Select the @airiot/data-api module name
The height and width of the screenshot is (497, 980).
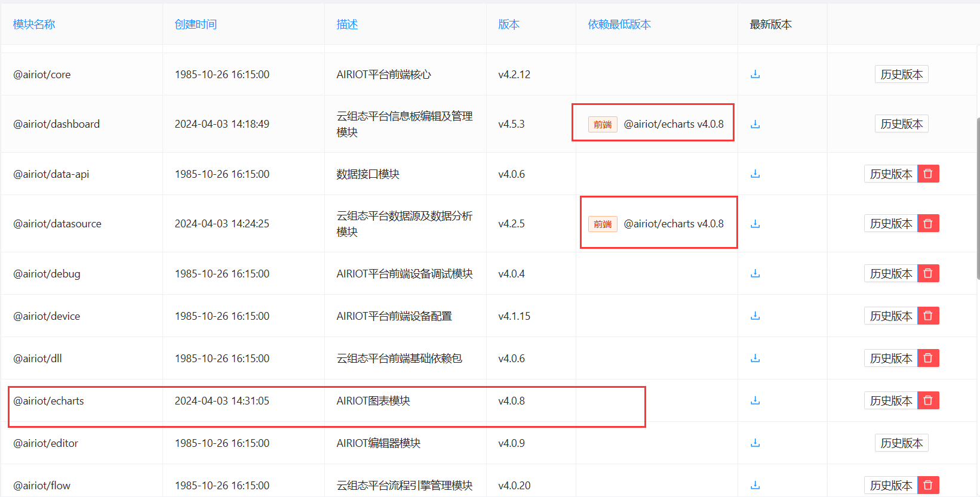[51, 174]
